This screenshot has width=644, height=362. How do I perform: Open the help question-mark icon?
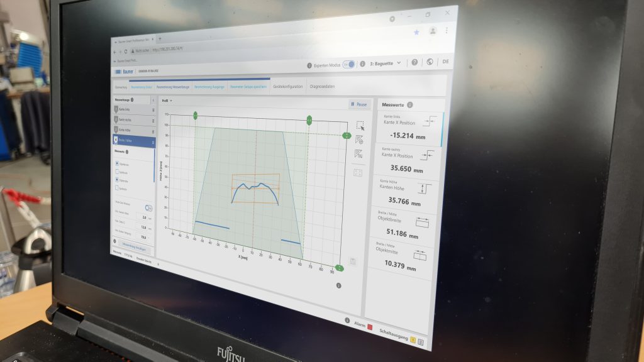click(x=414, y=63)
